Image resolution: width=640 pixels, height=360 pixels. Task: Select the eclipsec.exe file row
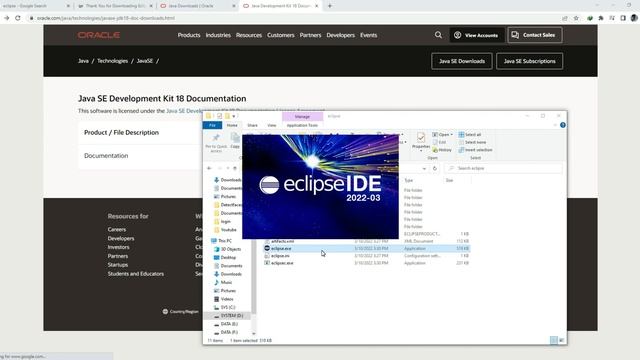[366, 263]
